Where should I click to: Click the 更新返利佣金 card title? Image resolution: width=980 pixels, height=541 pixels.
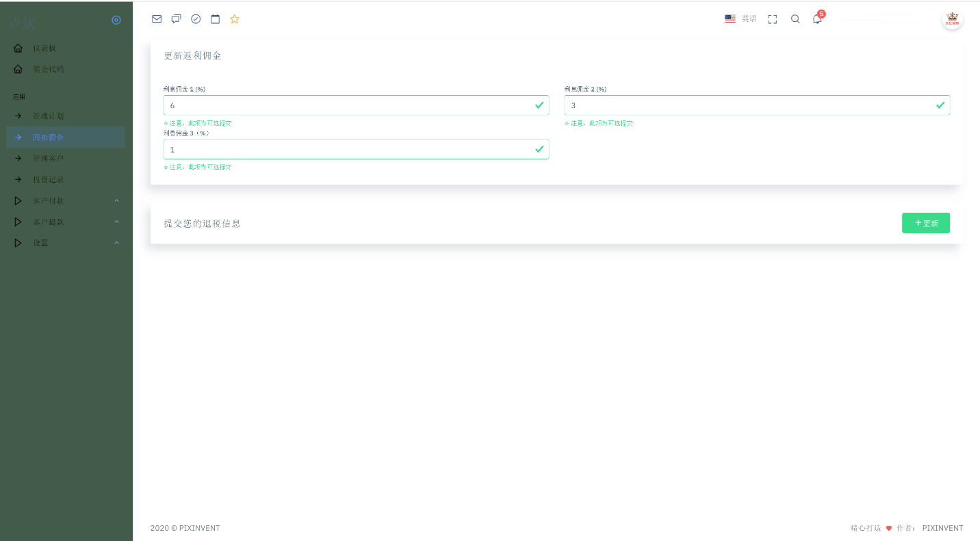pos(192,56)
